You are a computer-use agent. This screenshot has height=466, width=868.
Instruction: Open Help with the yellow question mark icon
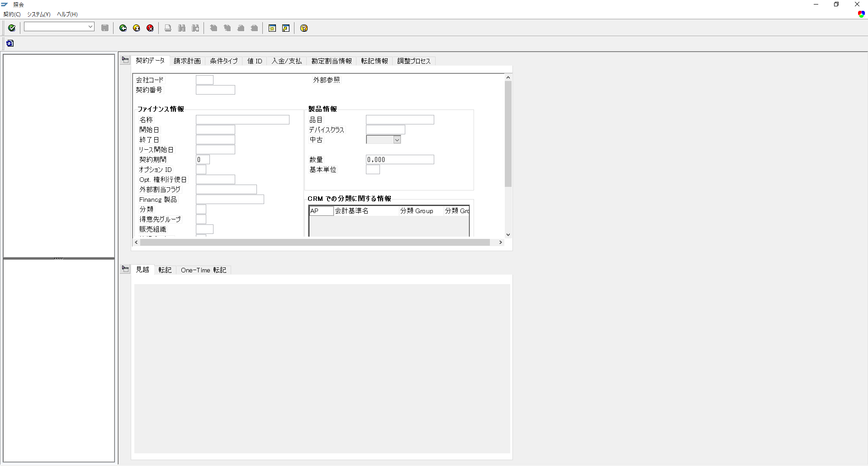pos(304,28)
